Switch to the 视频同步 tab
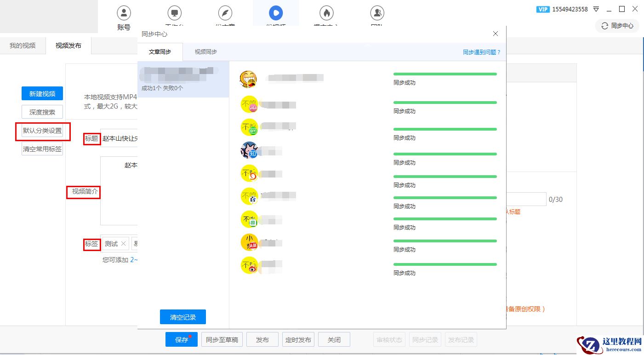Screen dimensions: 644x355 tap(205, 52)
